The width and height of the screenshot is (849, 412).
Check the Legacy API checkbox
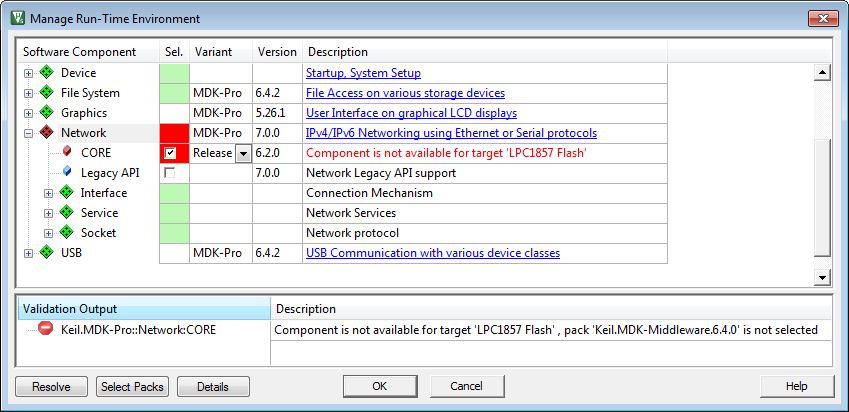(170, 173)
